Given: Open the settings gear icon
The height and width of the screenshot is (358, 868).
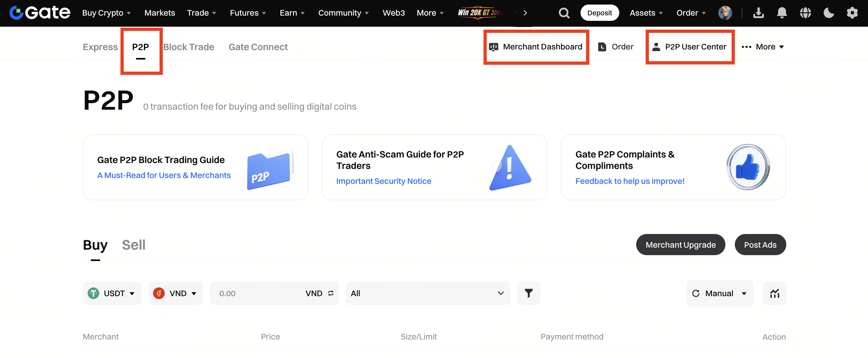Looking at the screenshot, I should coord(852,13).
